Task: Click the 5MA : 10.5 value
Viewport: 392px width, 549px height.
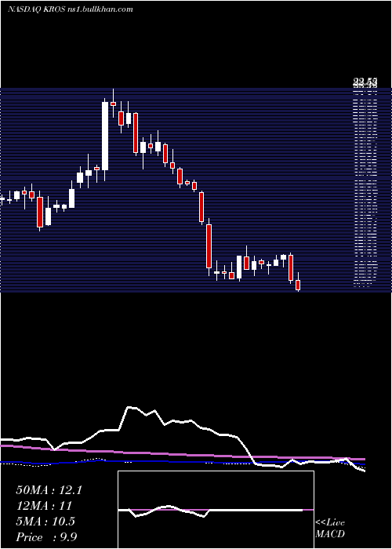Action: coord(45,522)
